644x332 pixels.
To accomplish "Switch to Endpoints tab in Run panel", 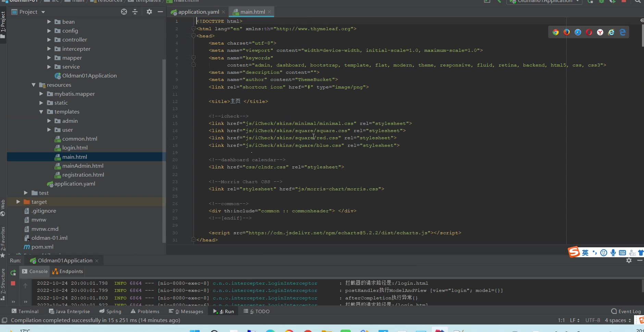I will pos(67,271).
